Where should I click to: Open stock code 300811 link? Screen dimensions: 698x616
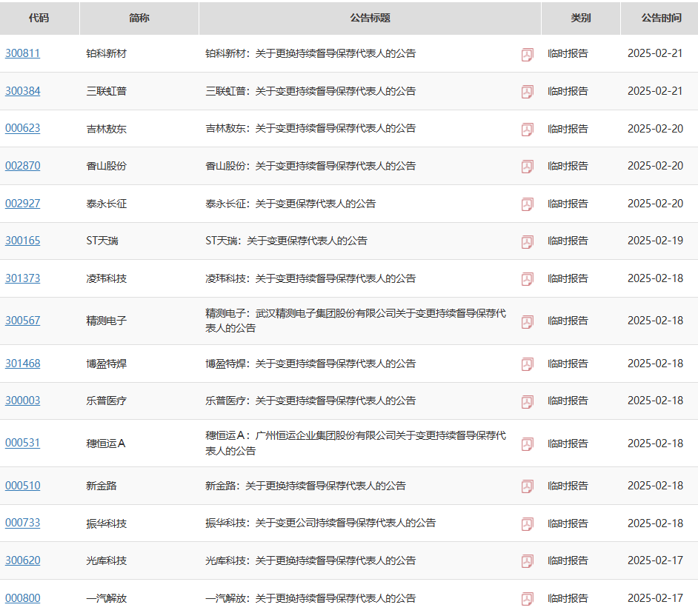23,53
